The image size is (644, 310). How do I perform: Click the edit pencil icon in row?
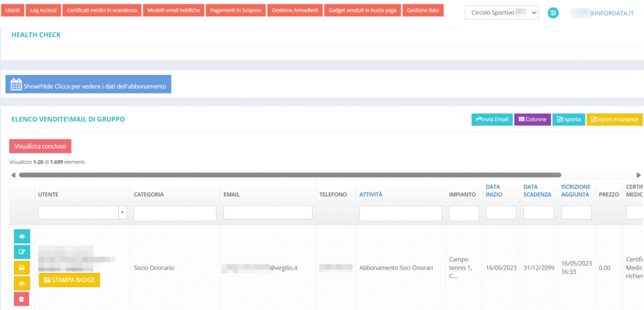[x=22, y=252]
